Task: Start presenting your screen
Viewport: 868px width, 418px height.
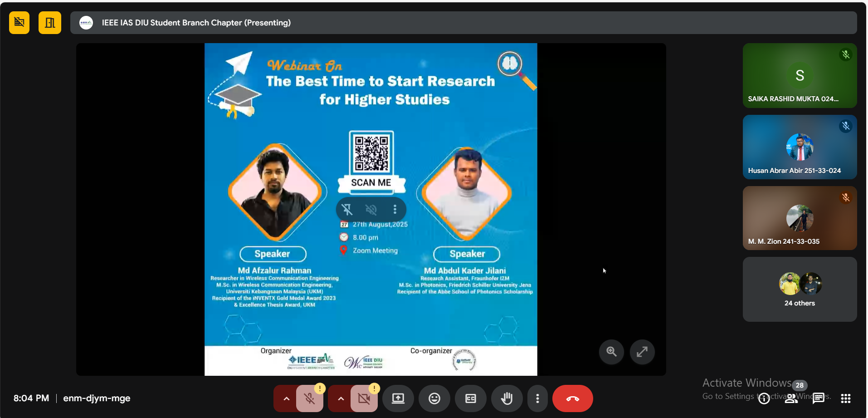Action: tap(398, 398)
